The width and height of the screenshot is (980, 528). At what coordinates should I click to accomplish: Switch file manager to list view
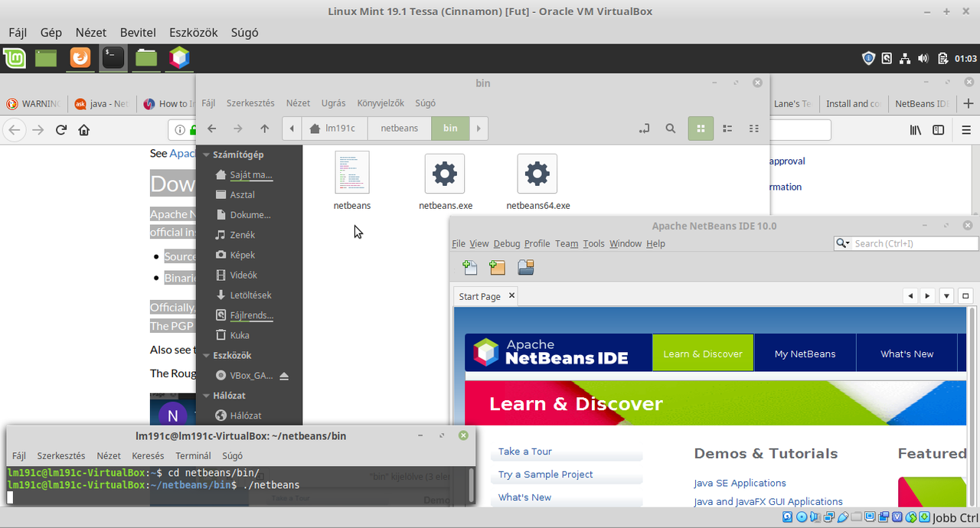click(728, 129)
